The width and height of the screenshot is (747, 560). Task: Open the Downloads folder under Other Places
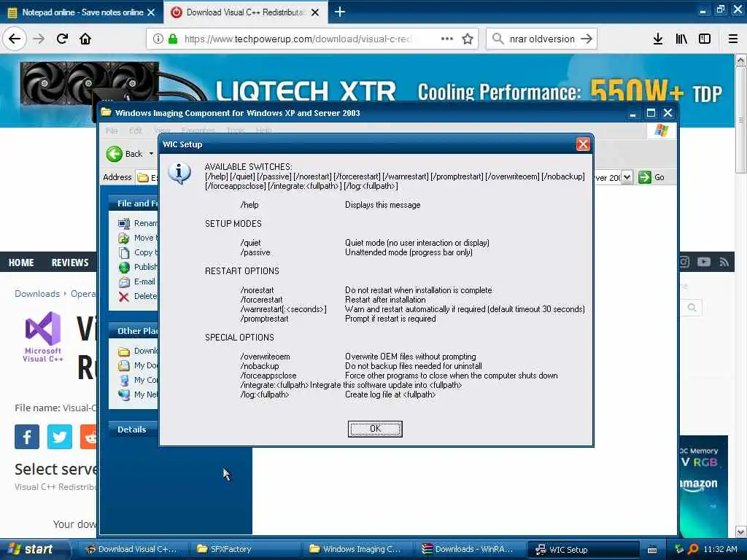[138, 351]
